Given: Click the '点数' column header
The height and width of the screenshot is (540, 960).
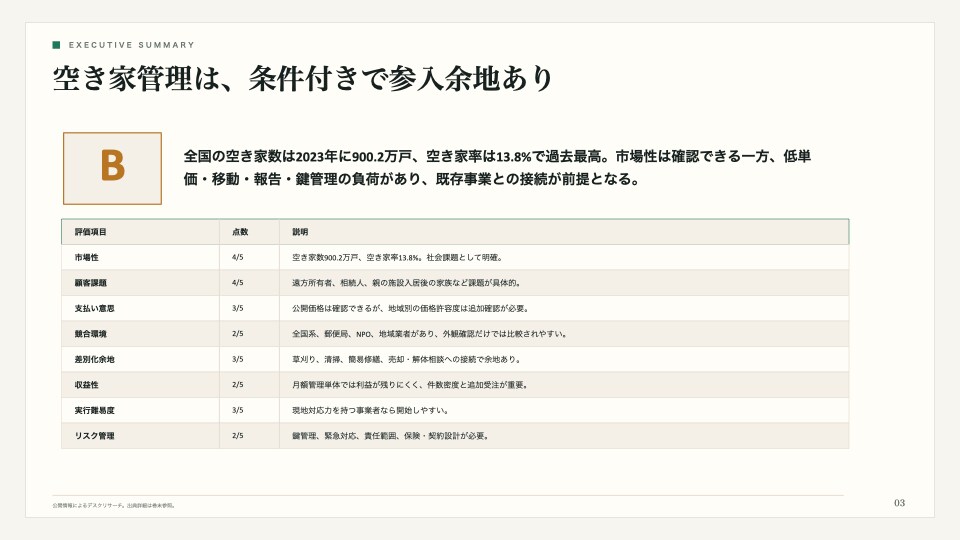Looking at the screenshot, I should click(x=240, y=232).
